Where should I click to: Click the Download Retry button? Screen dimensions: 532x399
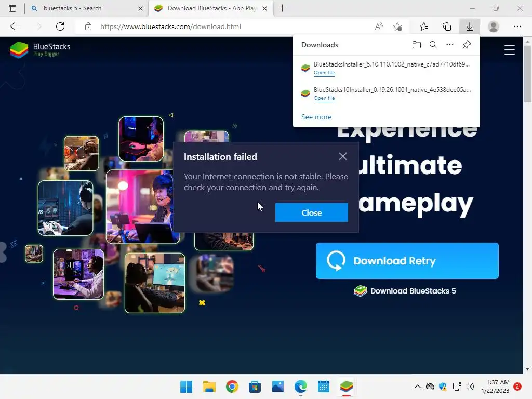(407, 261)
